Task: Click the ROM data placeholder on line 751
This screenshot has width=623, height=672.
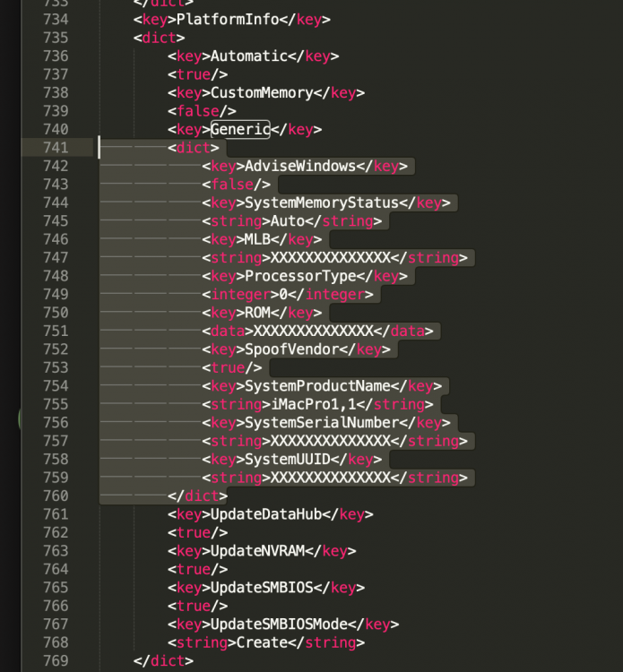Action: coord(314,332)
